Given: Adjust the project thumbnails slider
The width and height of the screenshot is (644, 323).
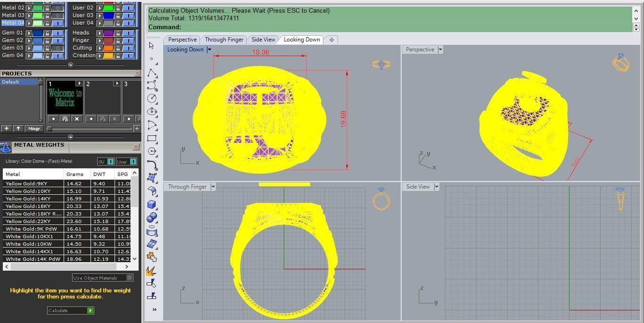Looking at the screenshot, I should tap(50, 128).
